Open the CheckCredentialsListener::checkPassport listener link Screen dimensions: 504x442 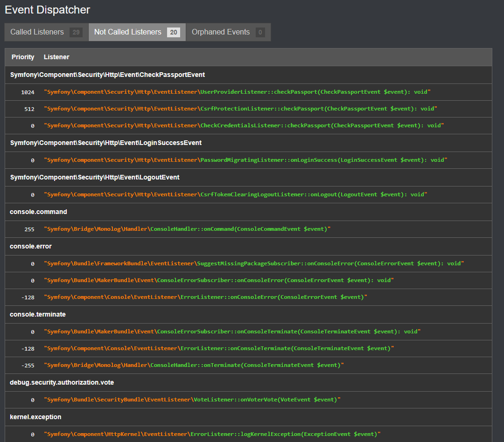(x=244, y=125)
